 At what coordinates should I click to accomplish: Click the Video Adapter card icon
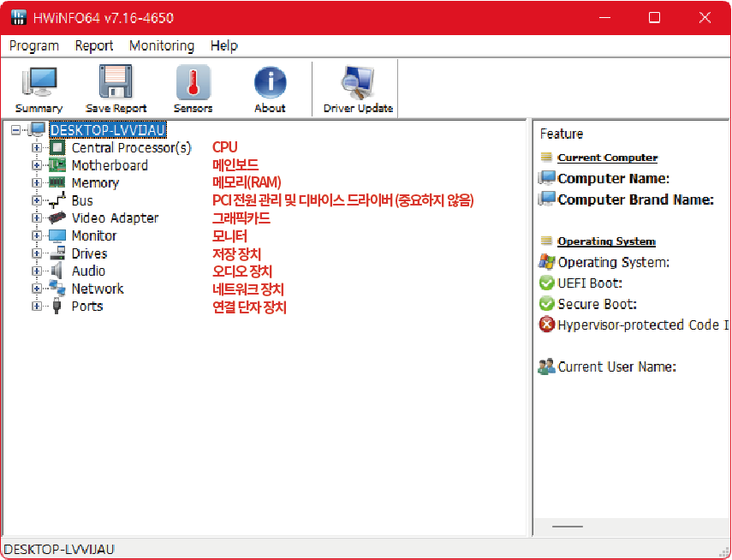pyautogui.click(x=57, y=217)
